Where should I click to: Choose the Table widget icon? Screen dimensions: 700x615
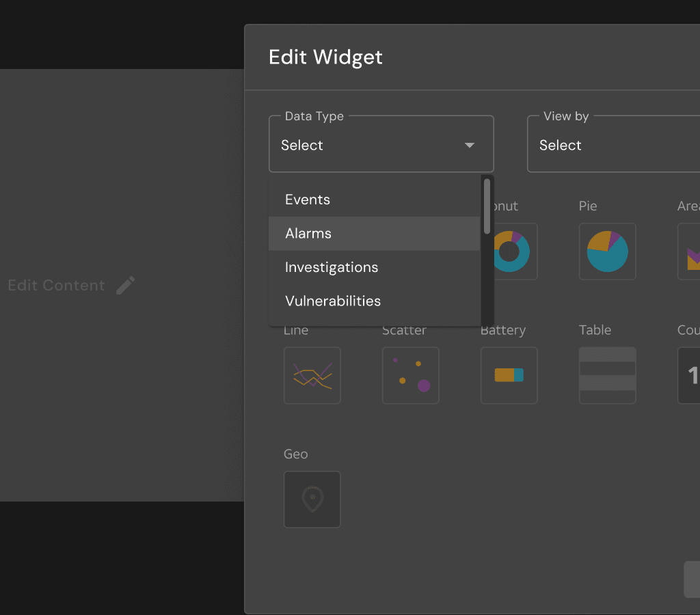click(x=607, y=375)
